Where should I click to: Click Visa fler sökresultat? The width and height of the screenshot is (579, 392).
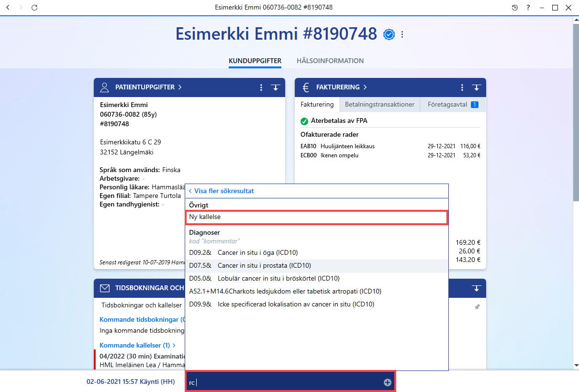(x=221, y=191)
